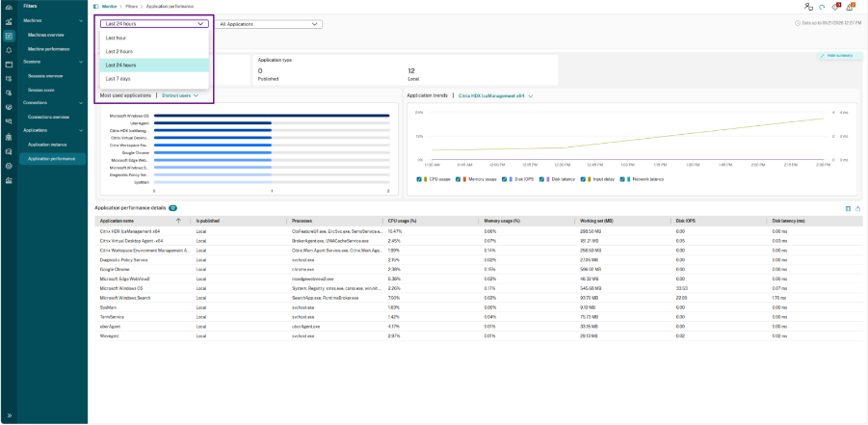The height and width of the screenshot is (425, 868).
Task: Select Last 2 hours option
Action: 154,51
